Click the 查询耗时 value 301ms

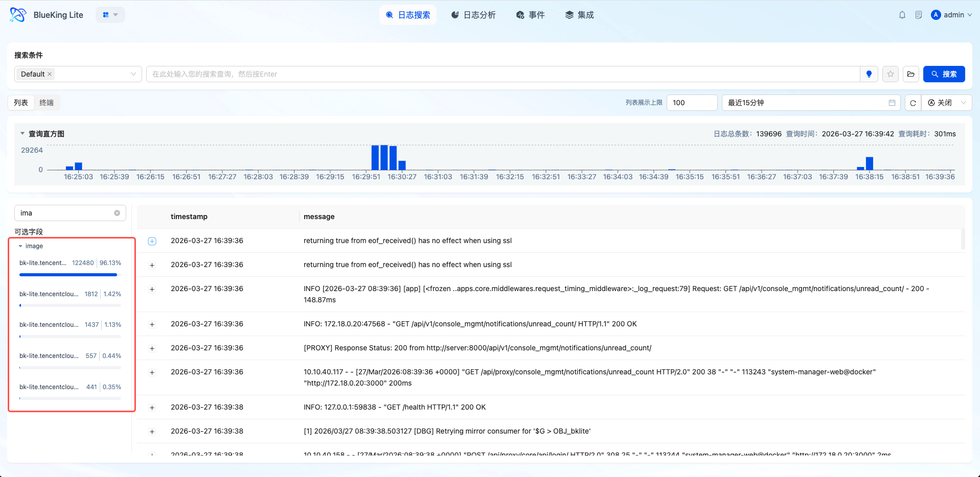coord(945,134)
